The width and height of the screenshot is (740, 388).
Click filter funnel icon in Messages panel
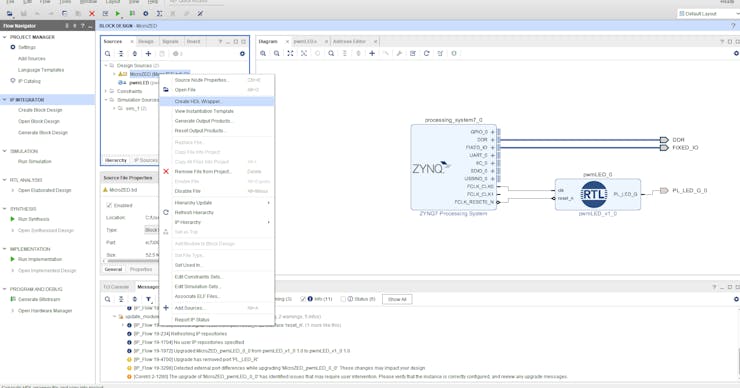tap(148, 299)
